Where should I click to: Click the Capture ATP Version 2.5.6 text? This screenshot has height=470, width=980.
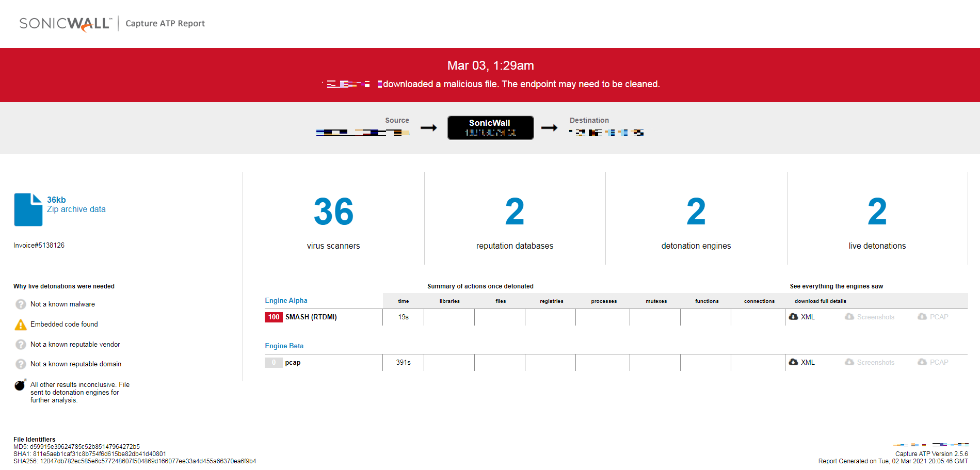click(931, 454)
